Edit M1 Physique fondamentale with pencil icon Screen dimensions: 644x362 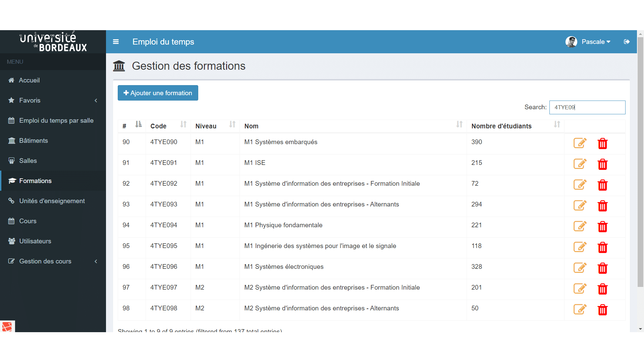click(x=580, y=226)
